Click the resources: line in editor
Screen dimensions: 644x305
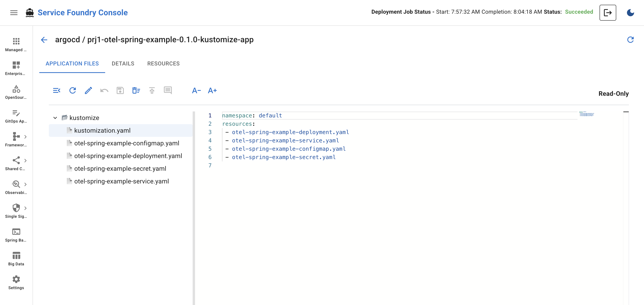click(238, 124)
